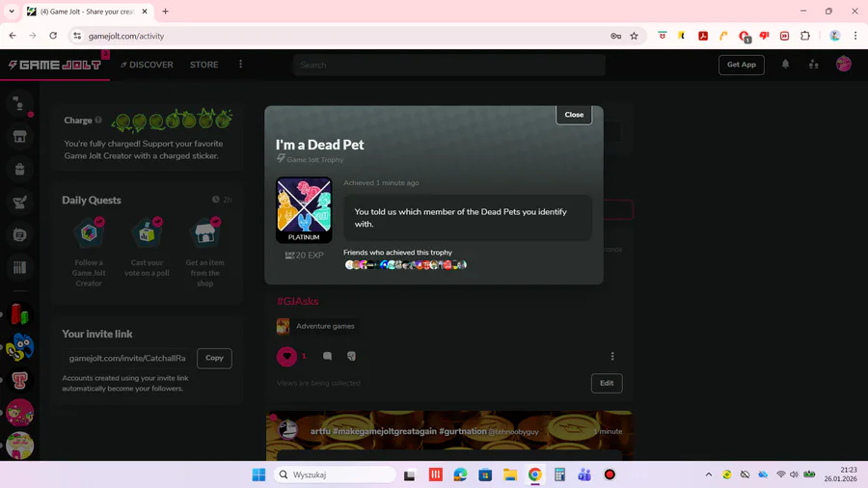Click the Charge help question mark
This screenshot has width=868, height=488.
[x=98, y=120]
